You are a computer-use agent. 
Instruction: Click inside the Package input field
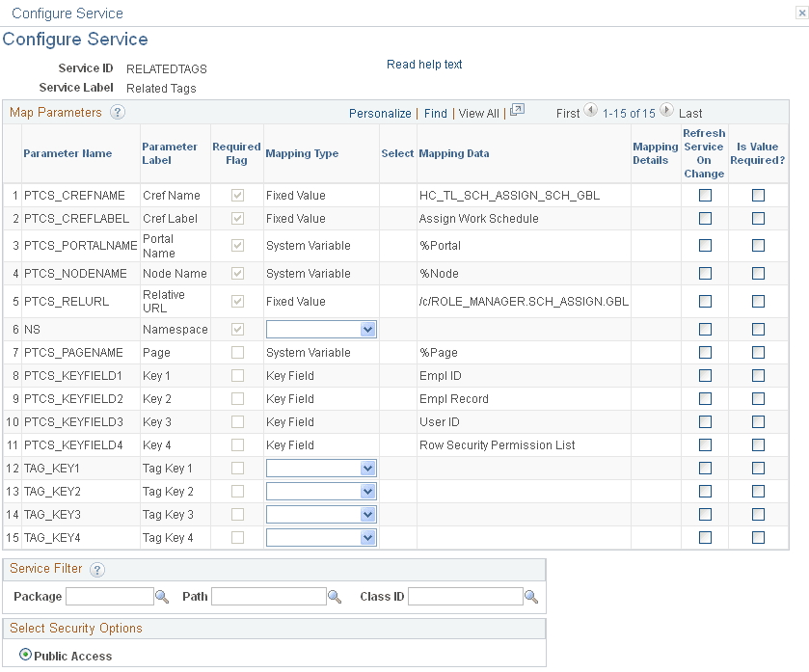[109, 596]
